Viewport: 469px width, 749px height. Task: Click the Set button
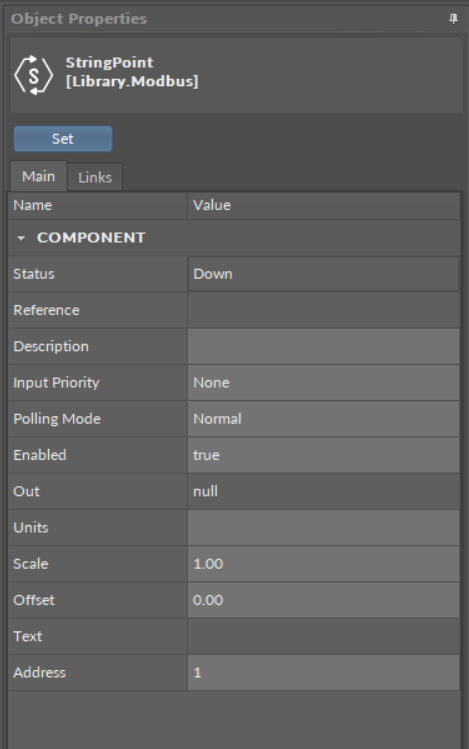[63, 139]
